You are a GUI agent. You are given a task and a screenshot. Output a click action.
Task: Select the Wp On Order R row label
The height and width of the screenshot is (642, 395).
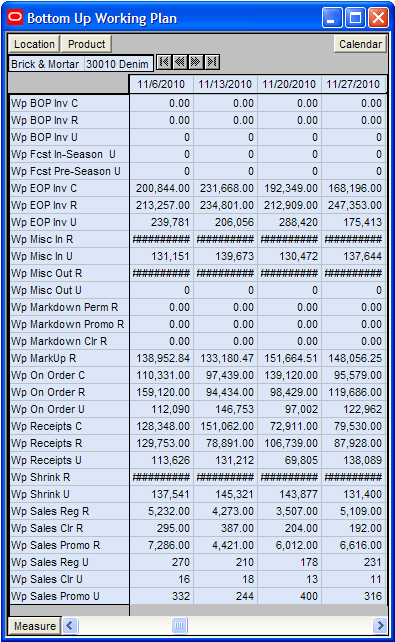click(69, 392)
